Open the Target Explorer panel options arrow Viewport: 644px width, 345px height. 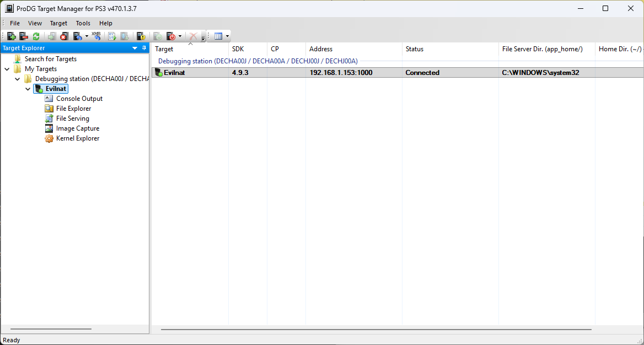[x=135, y=48]
